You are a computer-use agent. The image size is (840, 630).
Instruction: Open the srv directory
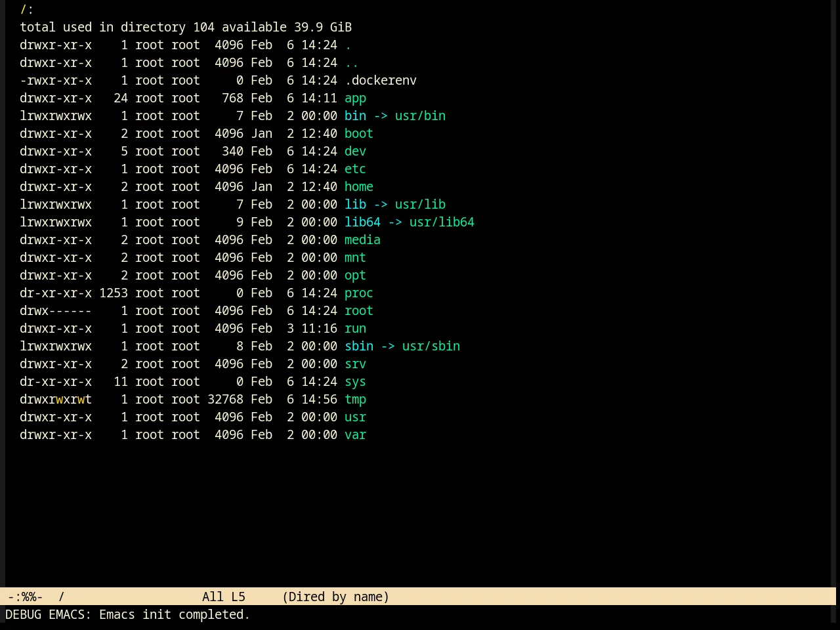point(355,364)
